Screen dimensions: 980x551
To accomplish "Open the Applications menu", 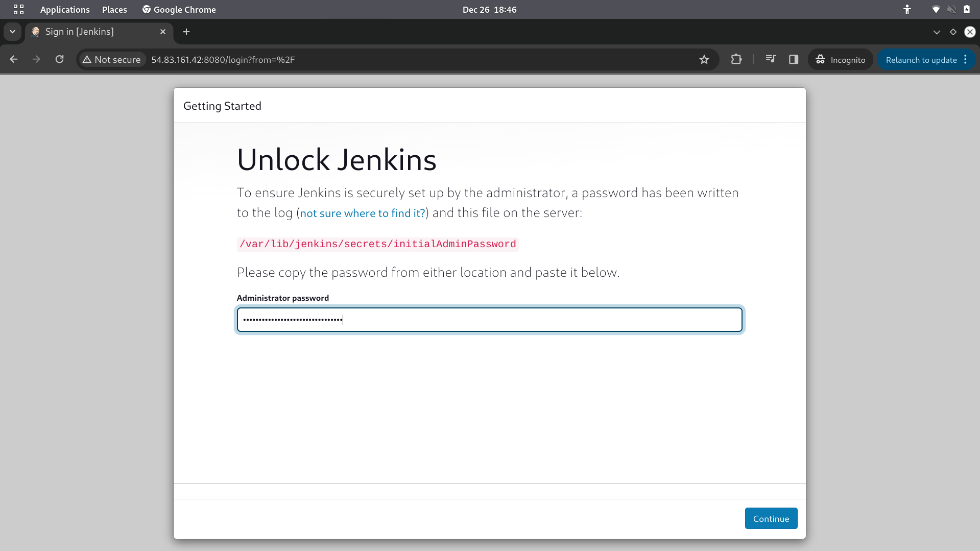I will pos(65,10).
